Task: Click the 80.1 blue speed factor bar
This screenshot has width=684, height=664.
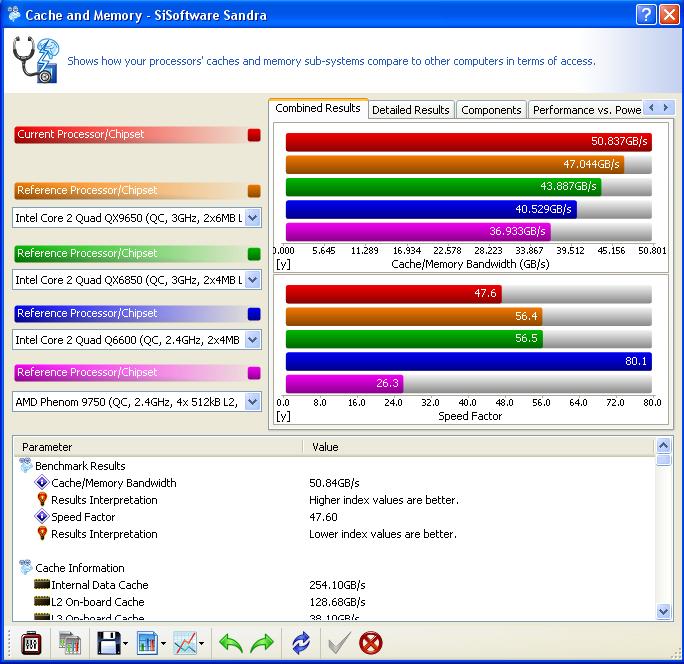Action: 469,361
